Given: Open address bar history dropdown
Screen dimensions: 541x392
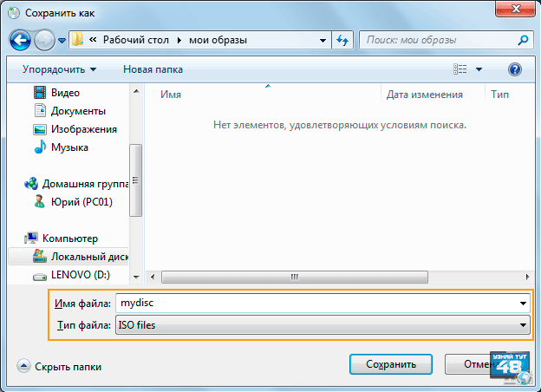Looking at the screenshot, I should point(323,41).
